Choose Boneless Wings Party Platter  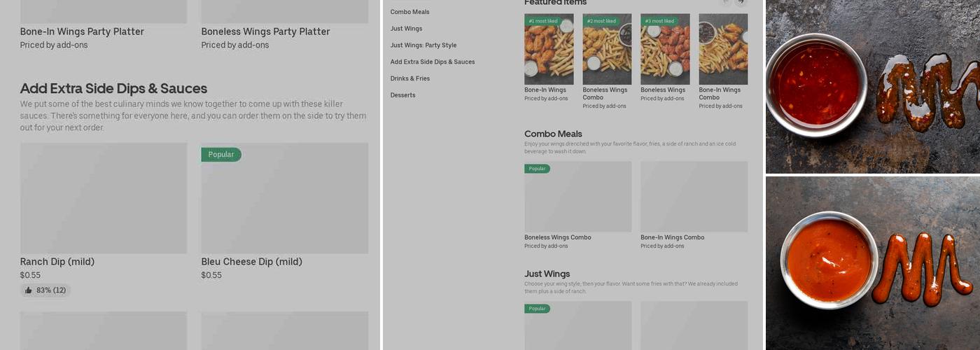(x=265, y=31)
